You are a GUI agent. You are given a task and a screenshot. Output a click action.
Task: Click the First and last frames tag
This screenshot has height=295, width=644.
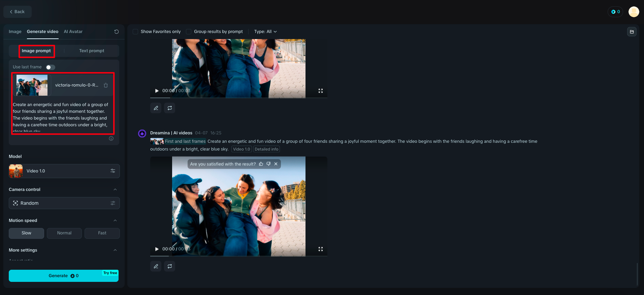(185, 141)
